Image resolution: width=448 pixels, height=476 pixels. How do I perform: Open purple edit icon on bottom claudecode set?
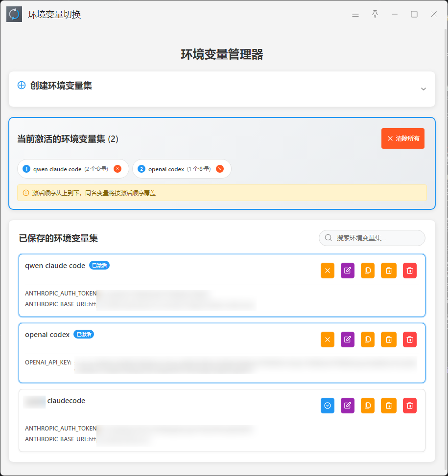click(347, 406)
